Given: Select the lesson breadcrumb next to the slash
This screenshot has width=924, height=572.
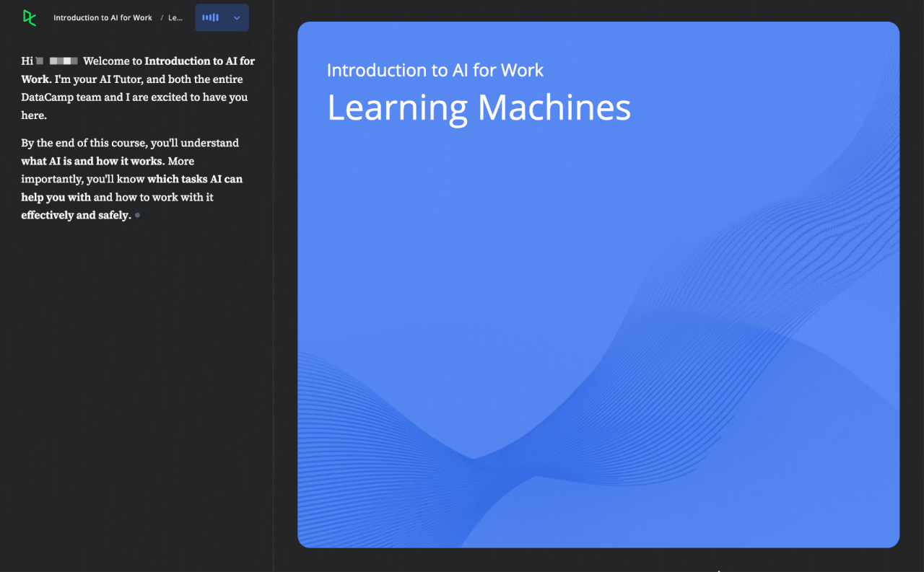Looking at the screenshot, I should point(175,17).
